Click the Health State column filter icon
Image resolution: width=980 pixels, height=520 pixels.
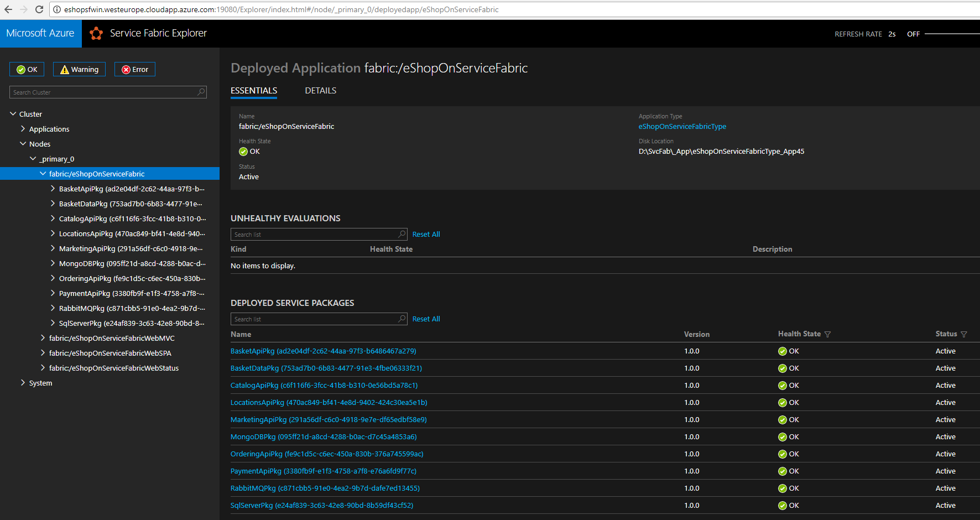click(827, 334)
